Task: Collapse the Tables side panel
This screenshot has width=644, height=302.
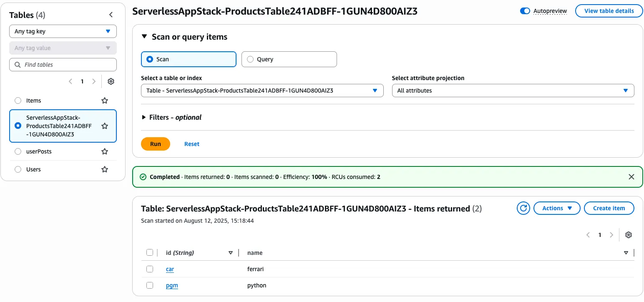Action: 111,15
